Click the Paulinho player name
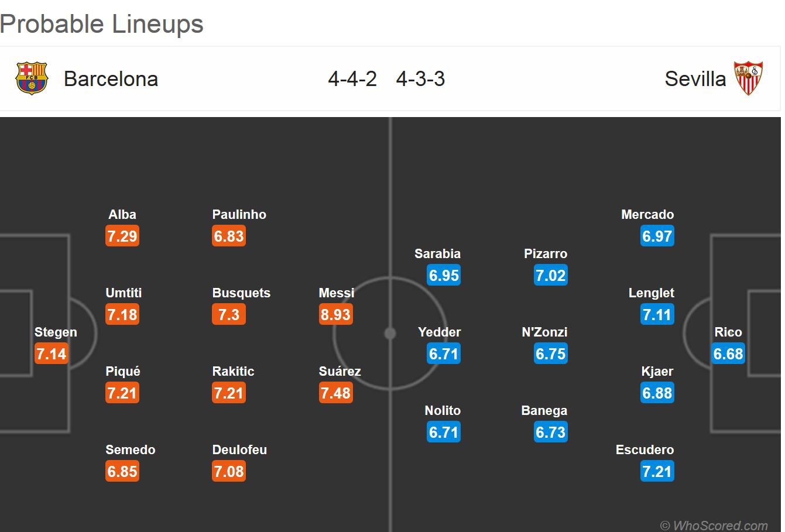Screen dimensions: 785x532 click(239, 214)
